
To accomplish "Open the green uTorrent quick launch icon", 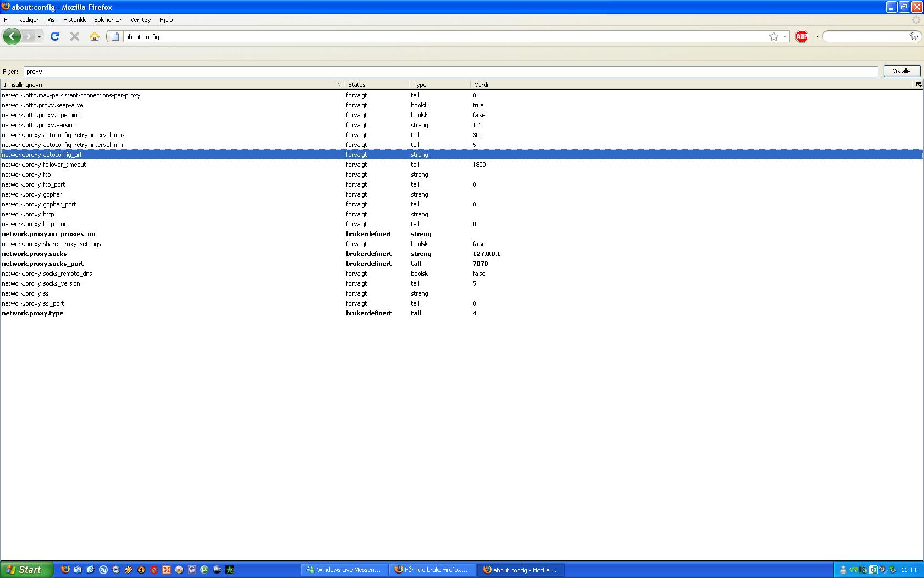I will click(x=204, y=570).
